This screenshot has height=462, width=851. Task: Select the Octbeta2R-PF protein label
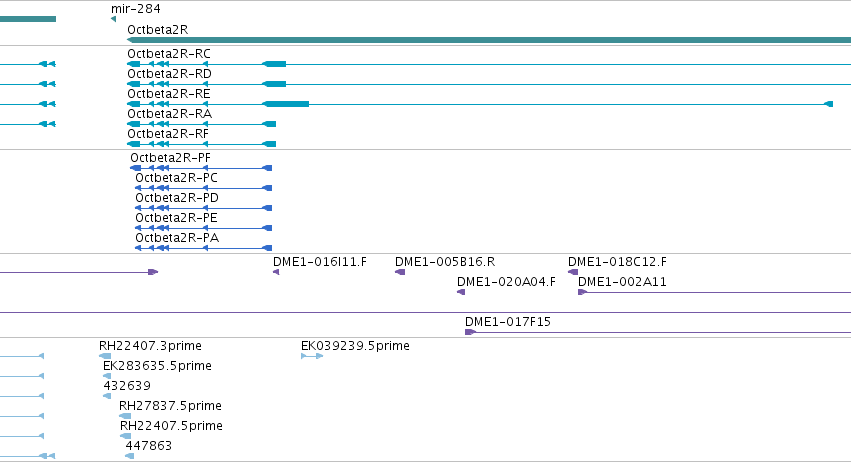click(170, 158)
